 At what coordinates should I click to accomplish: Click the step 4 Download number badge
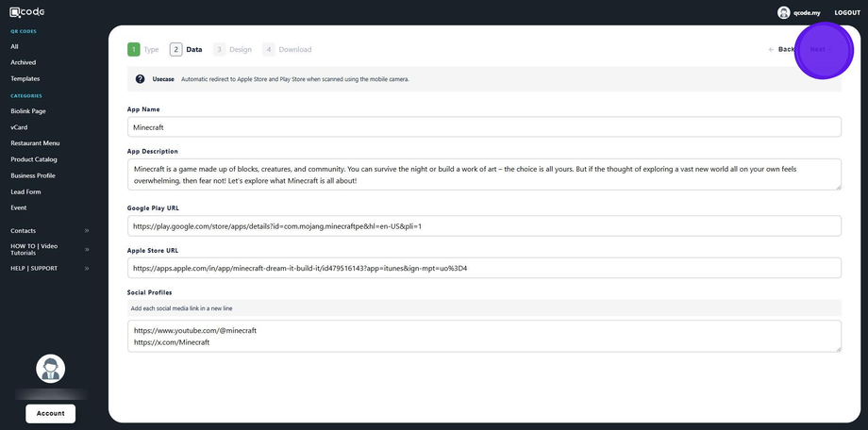click(269, 49)
